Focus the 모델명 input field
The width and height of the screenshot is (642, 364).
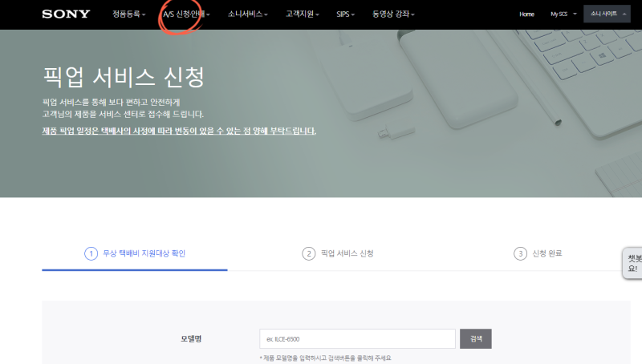pyautogui.click(x=357, y=338)
